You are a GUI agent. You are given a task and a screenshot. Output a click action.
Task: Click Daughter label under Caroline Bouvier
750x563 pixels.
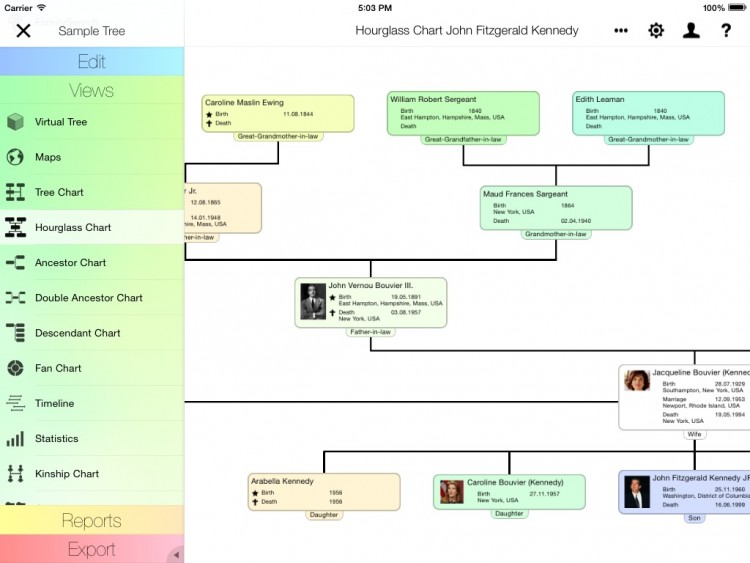coord(509,514)
